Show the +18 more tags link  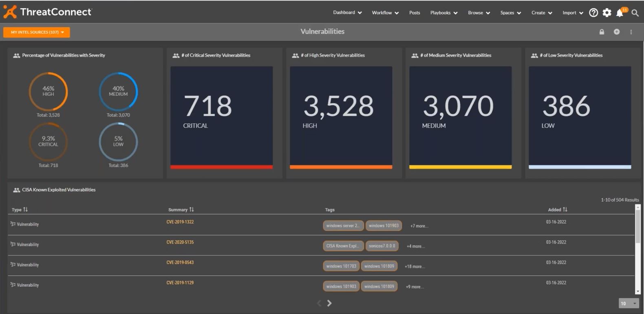(x=415, y=267)
